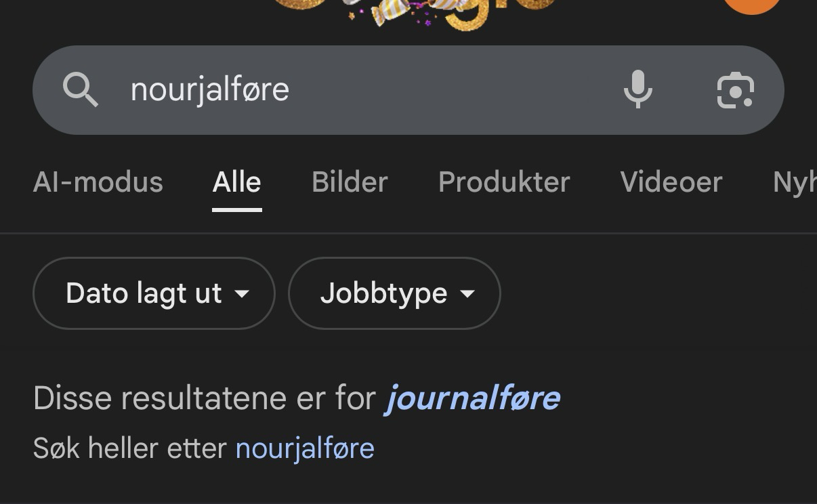
Task: Start voice search with the microphone icon
Action: tap(637, 90)
